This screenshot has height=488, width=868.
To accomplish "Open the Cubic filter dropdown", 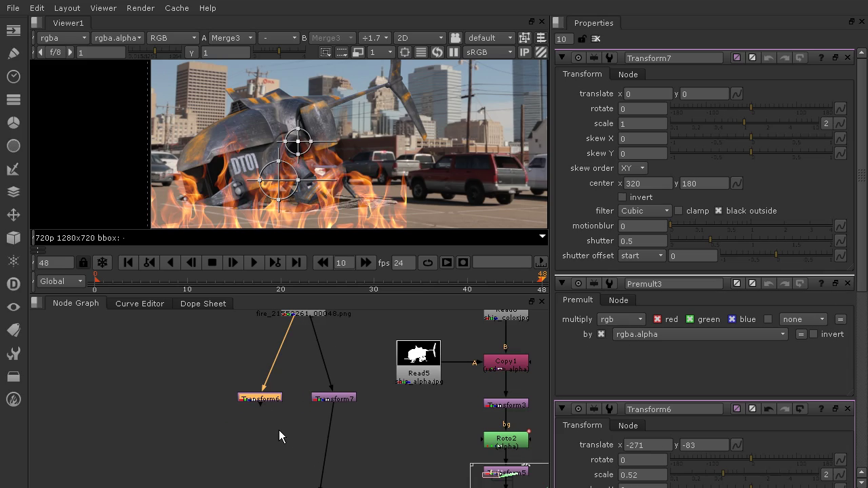I will click(x=644, y=211).
